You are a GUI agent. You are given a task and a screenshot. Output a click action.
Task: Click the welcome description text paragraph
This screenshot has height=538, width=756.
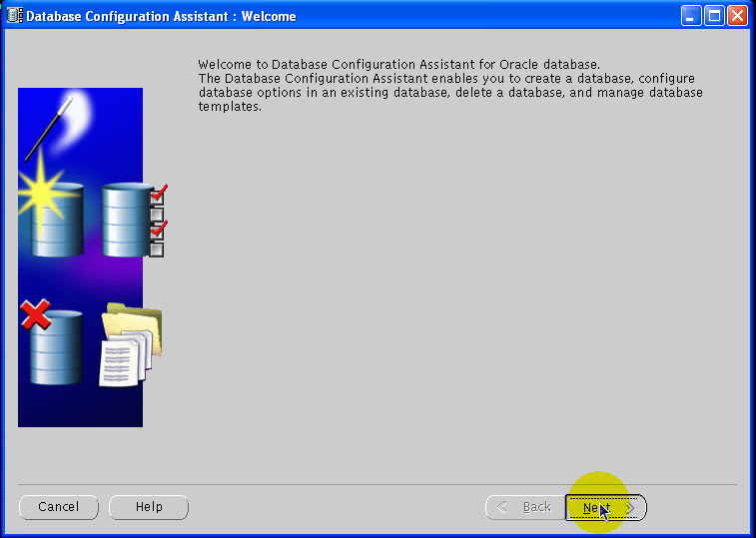point(450,85)
